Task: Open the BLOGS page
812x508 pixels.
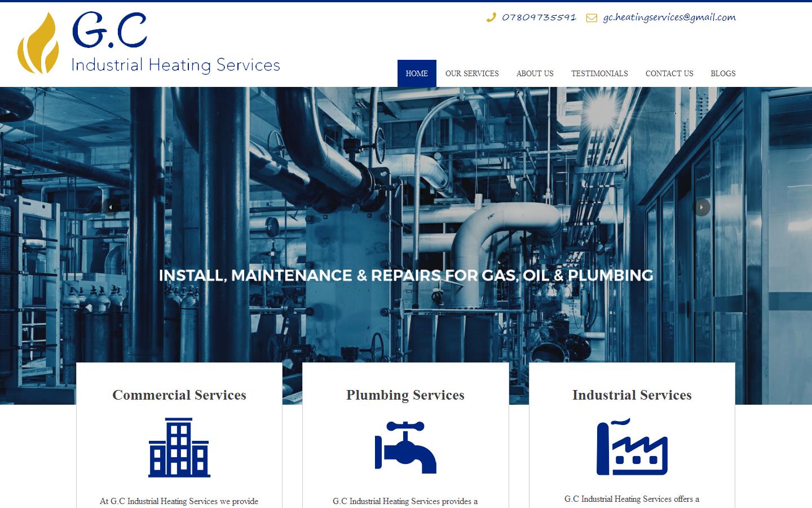Action: (723, 73)
